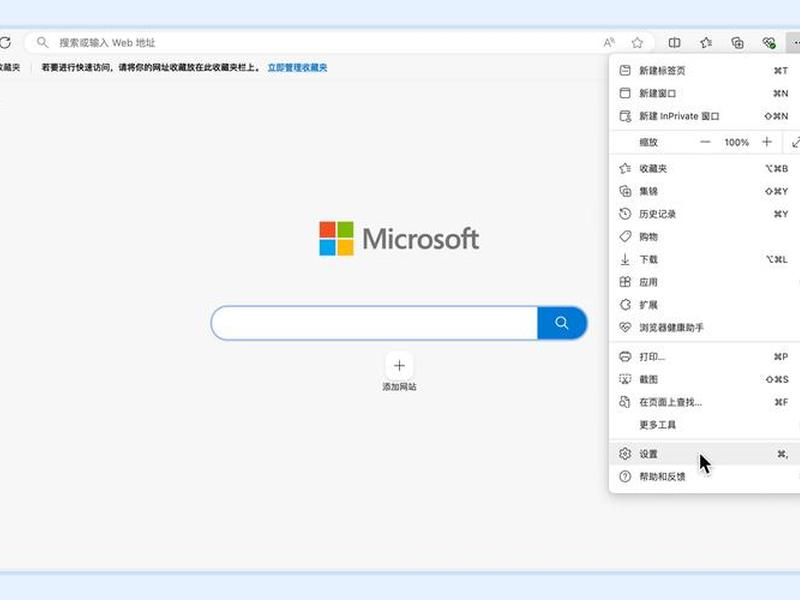Click the puzzle icon beside 扩展
Screen dimensions: 800x600
625,305
